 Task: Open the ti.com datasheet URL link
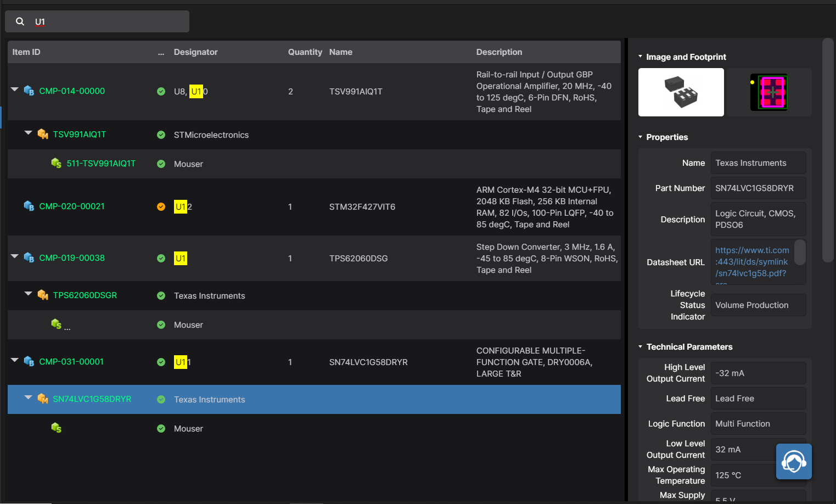coord(751,262)
